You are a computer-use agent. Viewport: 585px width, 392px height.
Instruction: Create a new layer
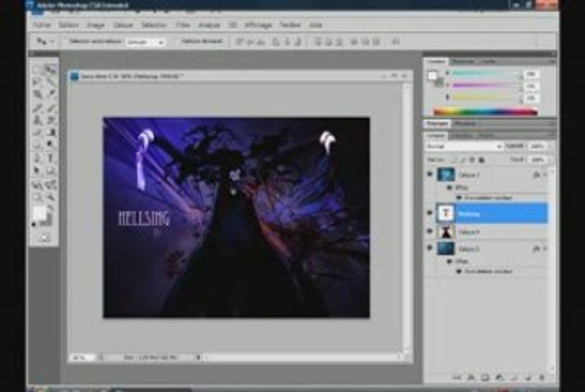click(528, 377)
